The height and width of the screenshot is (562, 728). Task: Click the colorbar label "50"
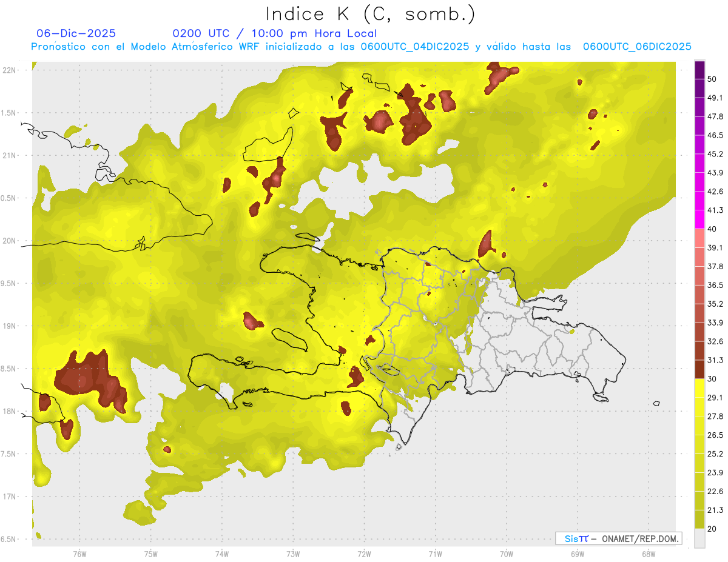click(x=712, y=79)
